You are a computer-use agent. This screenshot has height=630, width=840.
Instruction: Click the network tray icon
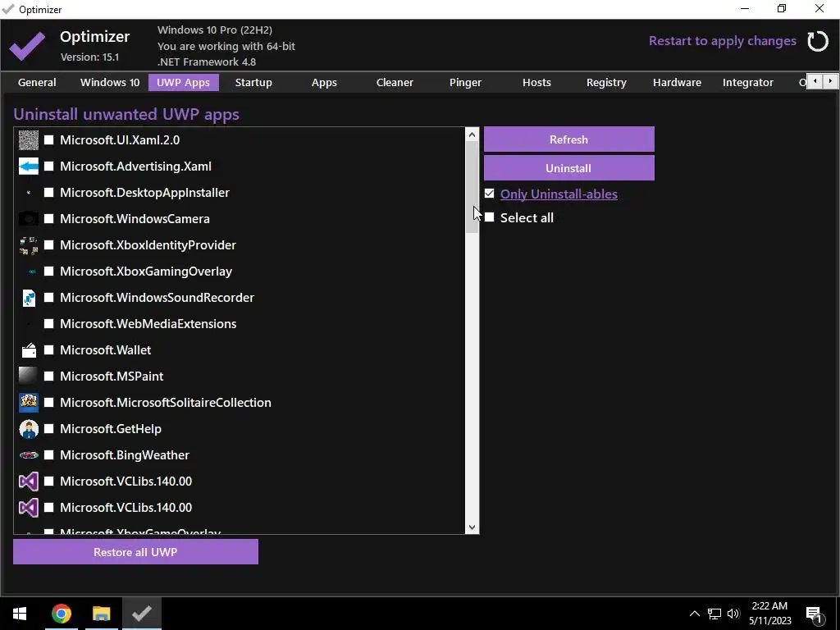click(x=714, y=614)
